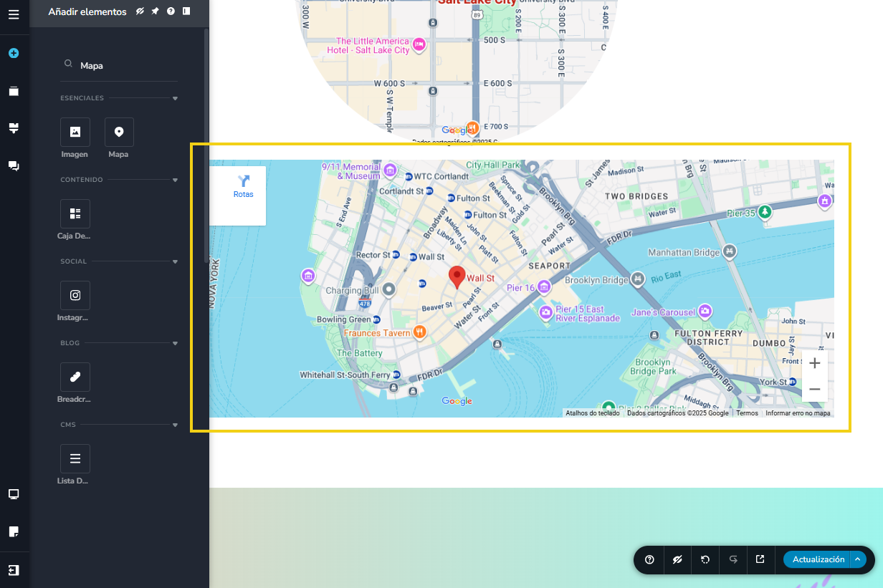
Task: Toggle pin on Añadir elementos panel
Action: 156,11
